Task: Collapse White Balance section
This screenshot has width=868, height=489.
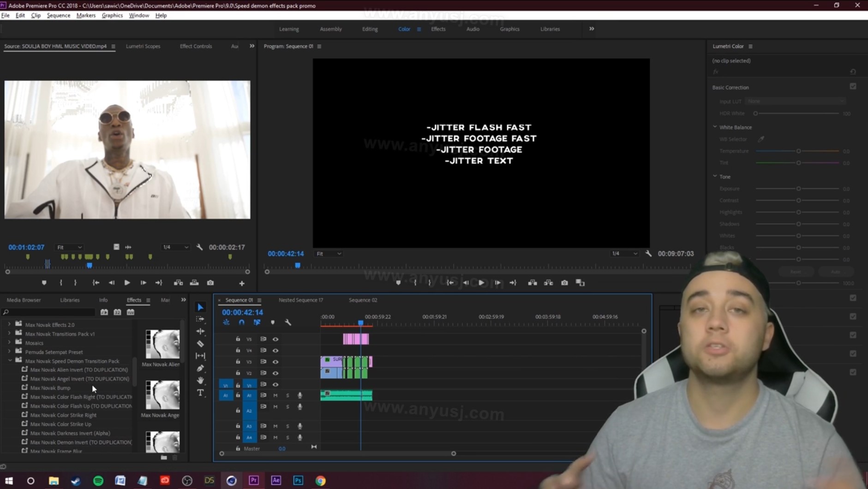Action: pyautogui.click(x=715, y=127)
